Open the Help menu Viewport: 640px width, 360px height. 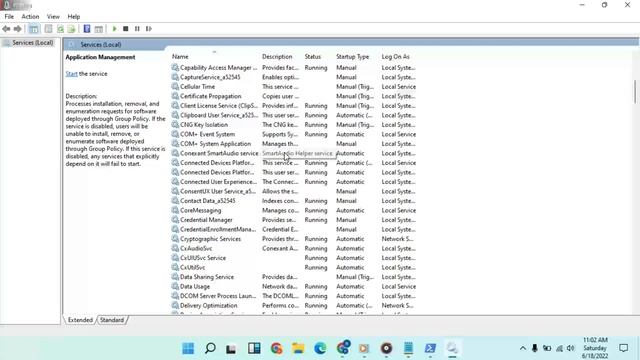(x=73, y=17)
